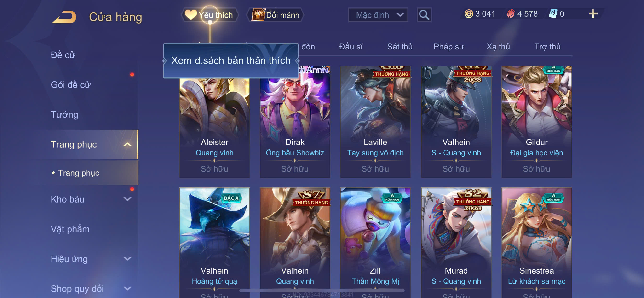This screenshot has width=644, height=298.
Task: Click the chest icon in Đổi mảnh
Action: pyautogui.click(x=258, y=15)
